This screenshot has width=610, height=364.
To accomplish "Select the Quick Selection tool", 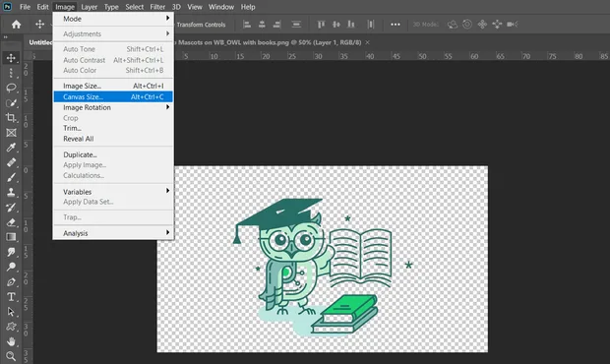I will 11,102.
